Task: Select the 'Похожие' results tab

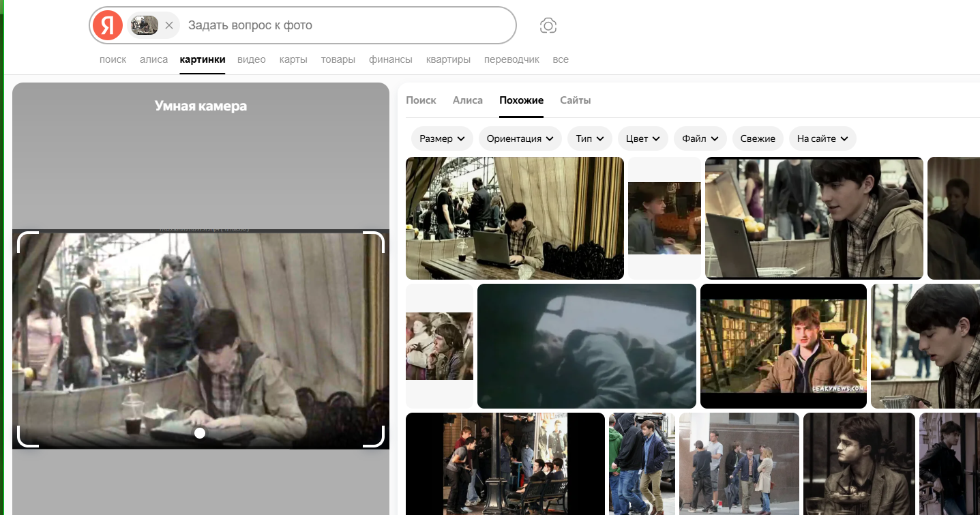Action: [x=522, y=100]
